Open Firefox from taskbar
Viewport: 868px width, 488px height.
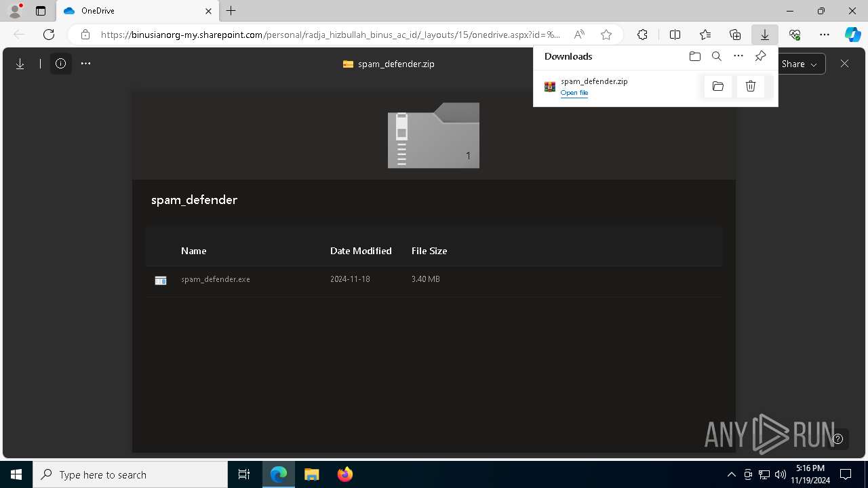[345, 474]
